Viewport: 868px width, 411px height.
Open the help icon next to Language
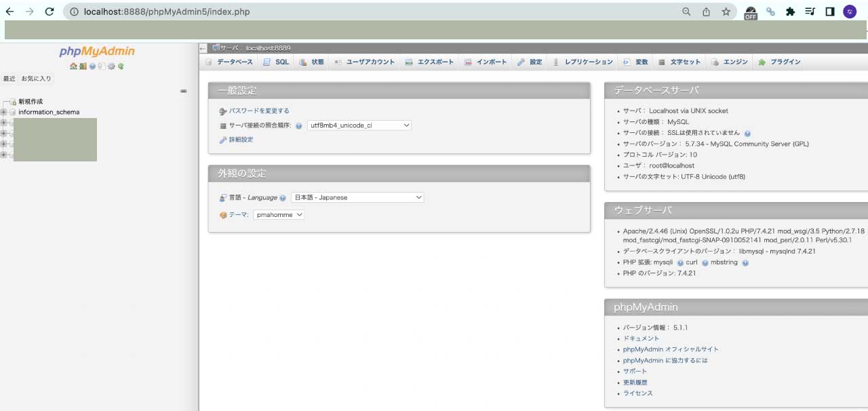(283, 198)
